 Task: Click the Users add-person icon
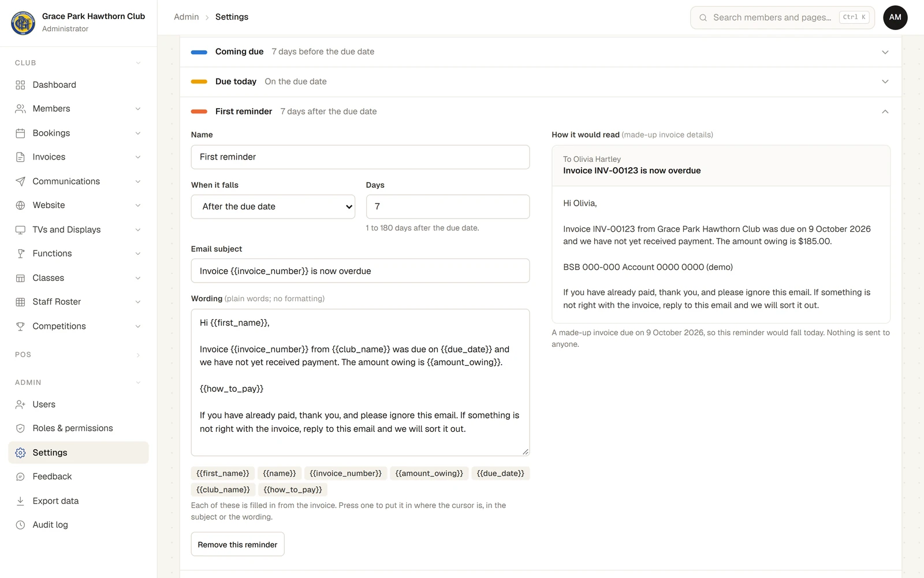(20, 405)
